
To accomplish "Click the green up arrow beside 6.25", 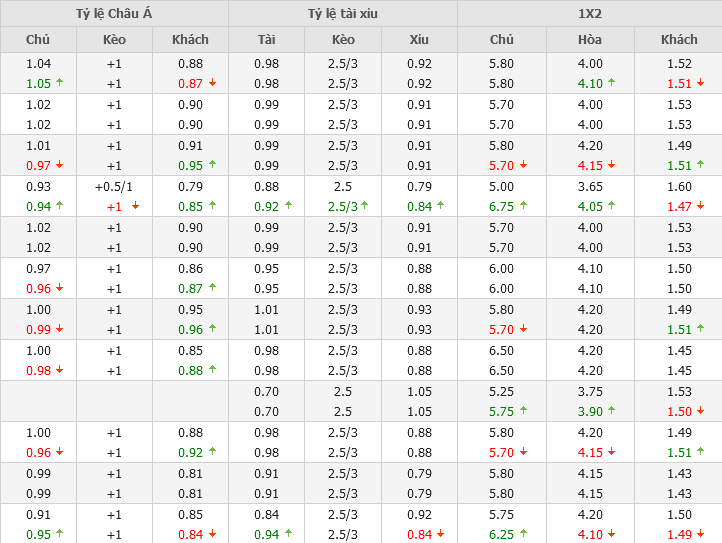I will coord(524,534).
